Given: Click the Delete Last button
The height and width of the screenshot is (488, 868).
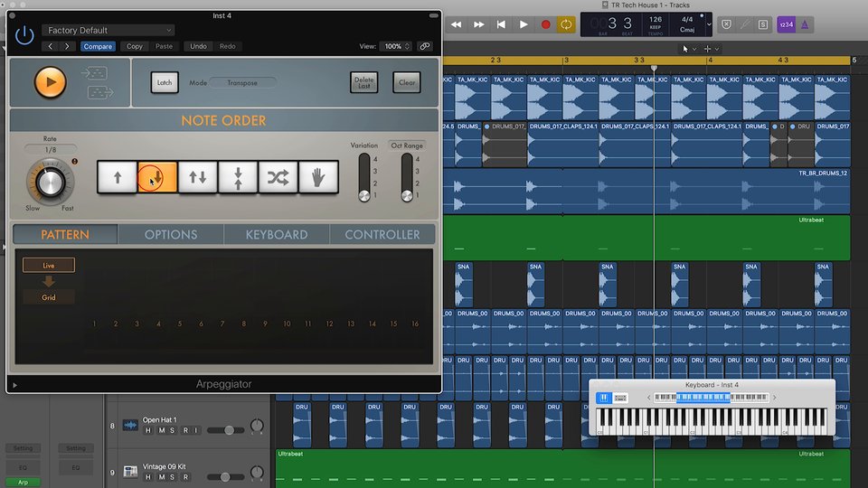Looking at the screenshot, I should click(x=363, y=82).
